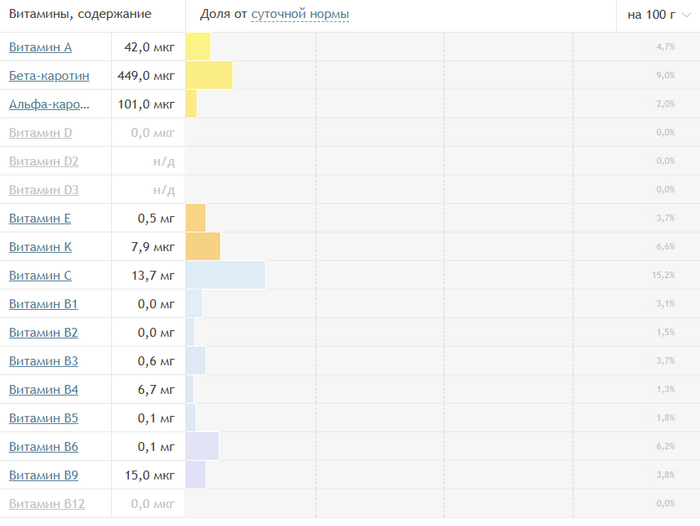Viewport: 700px width, 526px height.
Task: Click the 'суточной нормы' dotted link
Action: 299,15
